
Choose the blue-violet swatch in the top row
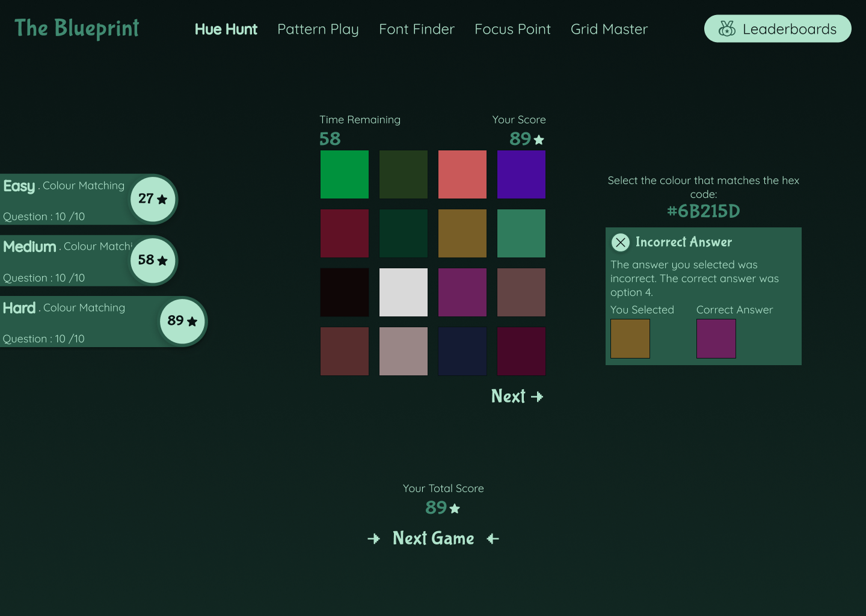(521, 174)
